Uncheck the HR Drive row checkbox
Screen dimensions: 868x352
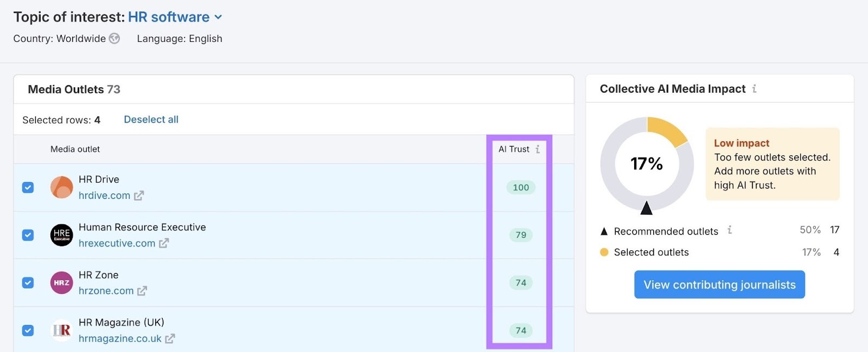point(28,187)
